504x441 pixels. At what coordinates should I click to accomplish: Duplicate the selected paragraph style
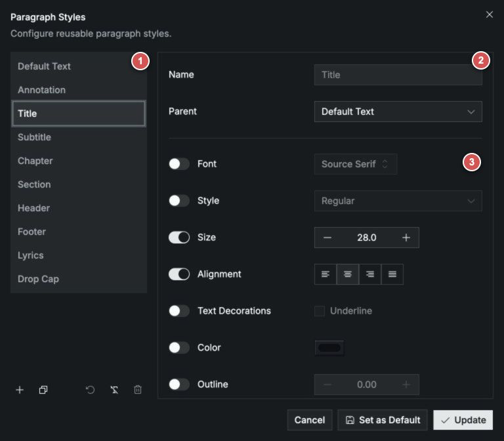click(43, 390)
